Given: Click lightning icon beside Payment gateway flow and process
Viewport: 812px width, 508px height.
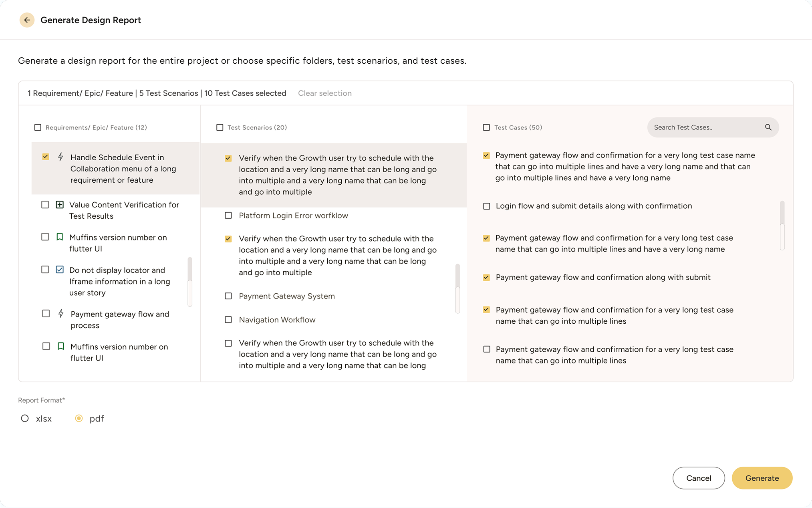Looking at the screenshot, I should point(60,314).
